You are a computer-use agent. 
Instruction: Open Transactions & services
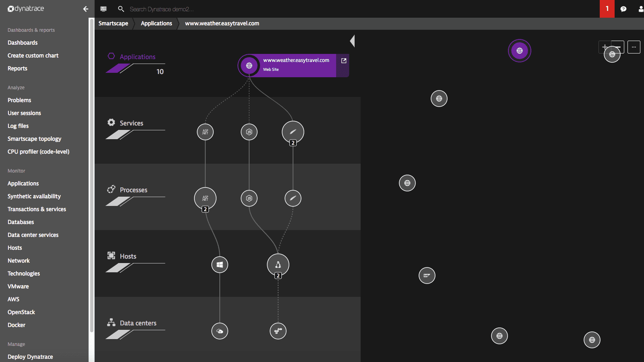[x=37, y=209]
